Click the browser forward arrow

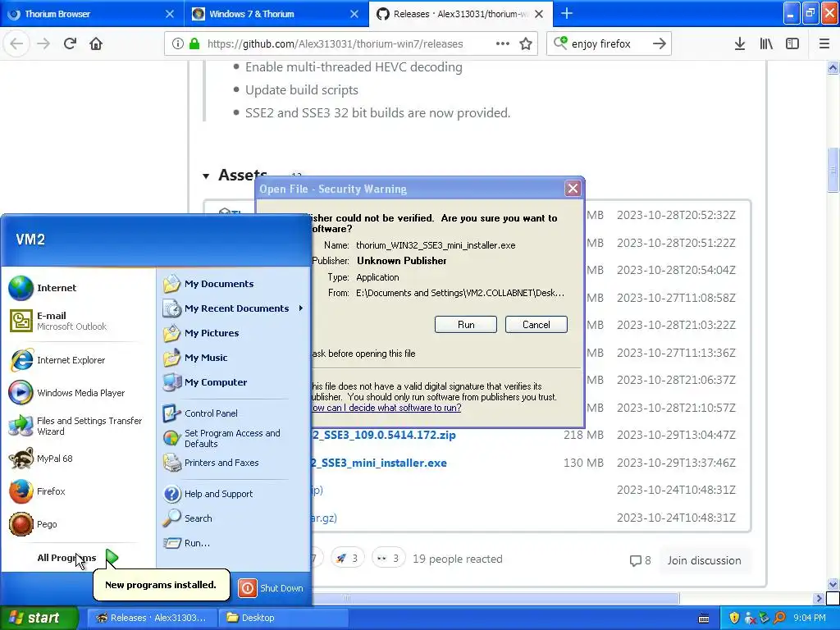[43, 43]
